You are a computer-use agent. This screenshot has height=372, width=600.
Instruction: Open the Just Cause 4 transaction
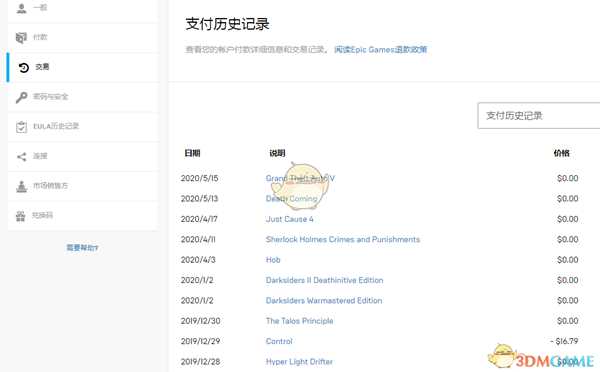pos(290,219)
